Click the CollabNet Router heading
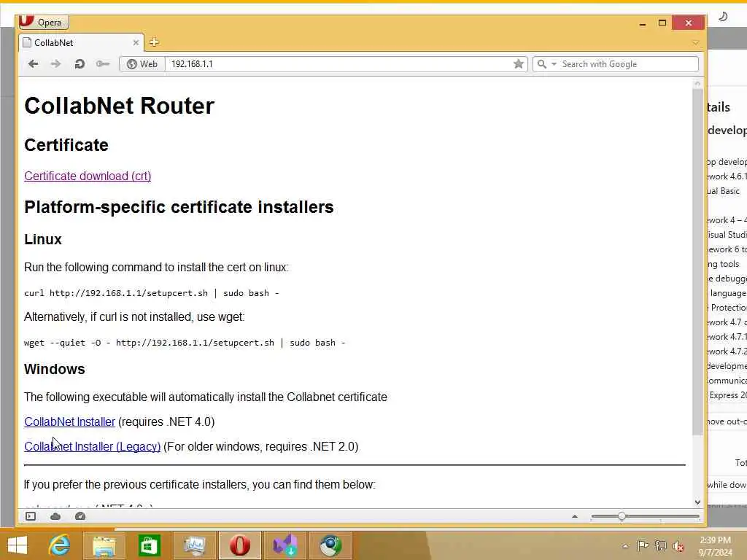The width and height of the screenshot is (747, 560). [119, 106]
